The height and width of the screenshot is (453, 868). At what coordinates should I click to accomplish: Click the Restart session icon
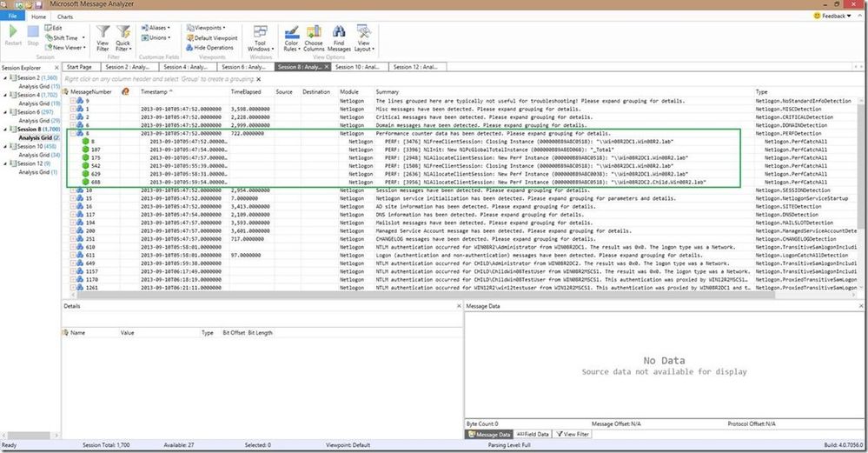click(x=13, y=31)
